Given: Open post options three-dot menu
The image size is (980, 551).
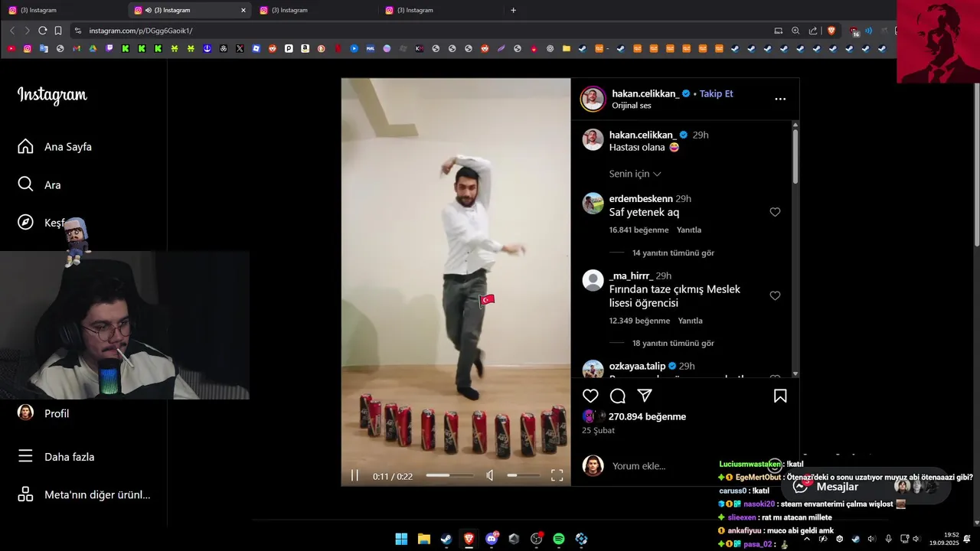Looking at the screenshot, I should [x=780, y=99].
